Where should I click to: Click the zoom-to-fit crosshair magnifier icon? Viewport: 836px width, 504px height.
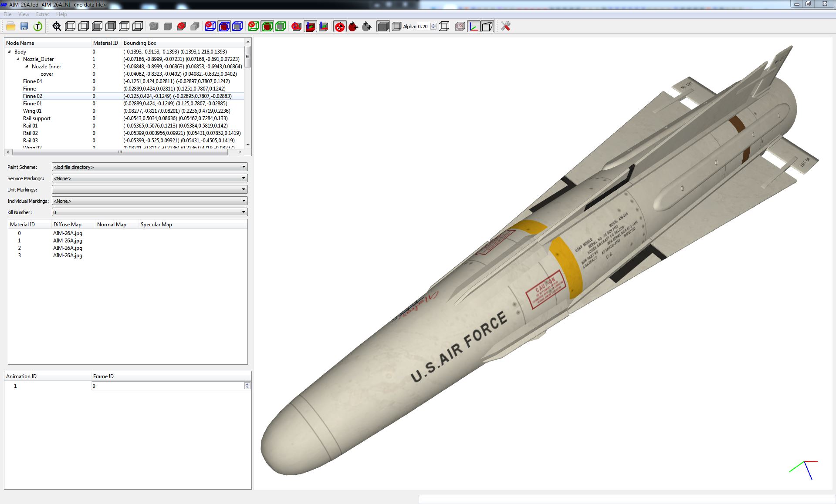pos(57,27)
